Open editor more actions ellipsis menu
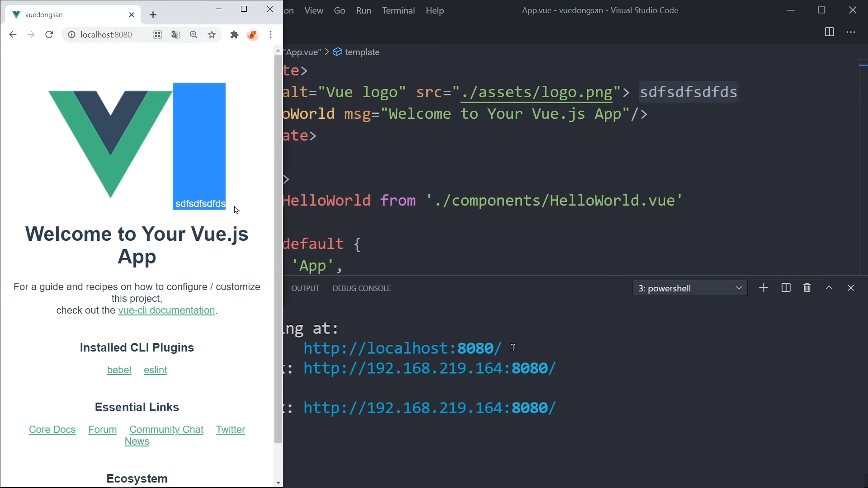868x488 pixels. (851, 32)
